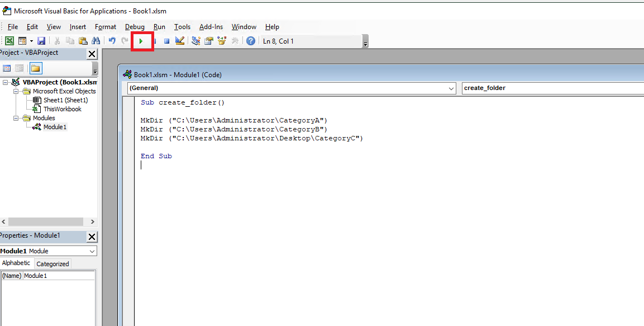The height and width of the screenshot is (326, 644).
Task: Click the Copy icon in the toolbar
Action: (70, 41)
